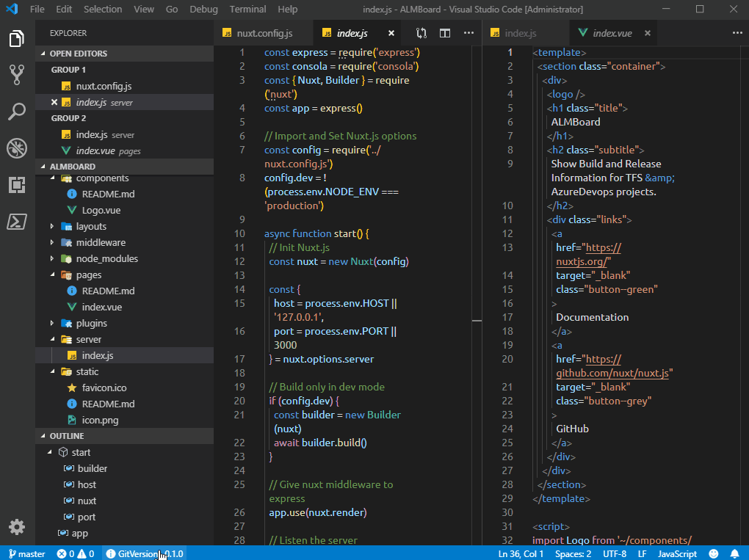Open the Debug view icon

coord(17,148)
